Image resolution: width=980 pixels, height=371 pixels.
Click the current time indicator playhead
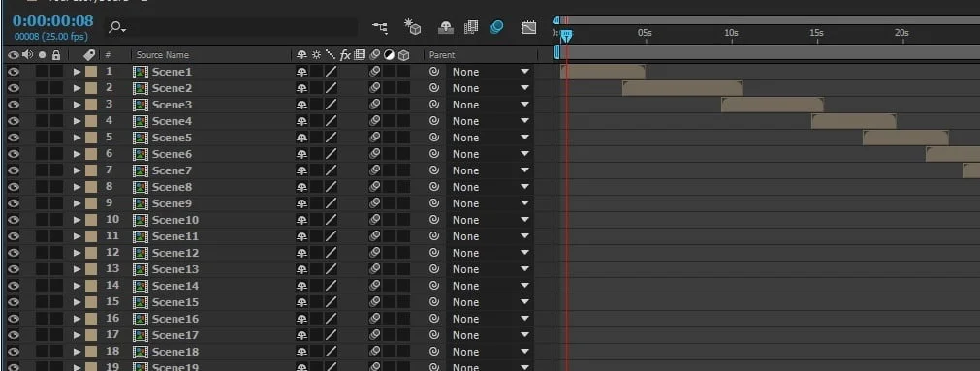coord(566,36)
